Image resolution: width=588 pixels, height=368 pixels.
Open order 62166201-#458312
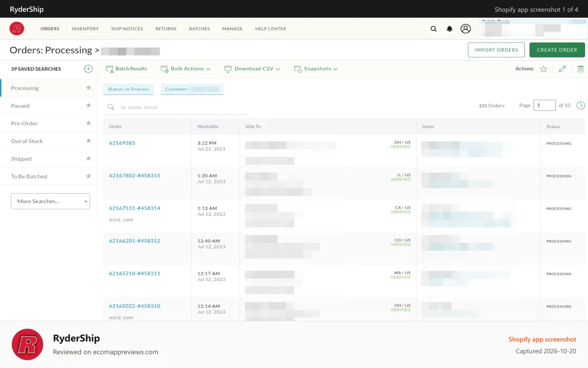coord(135,241)
